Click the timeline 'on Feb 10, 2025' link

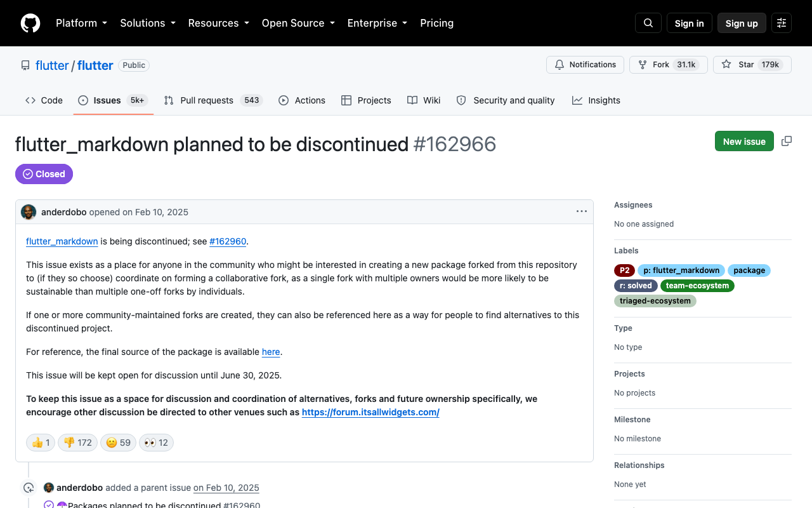point(226,488)
